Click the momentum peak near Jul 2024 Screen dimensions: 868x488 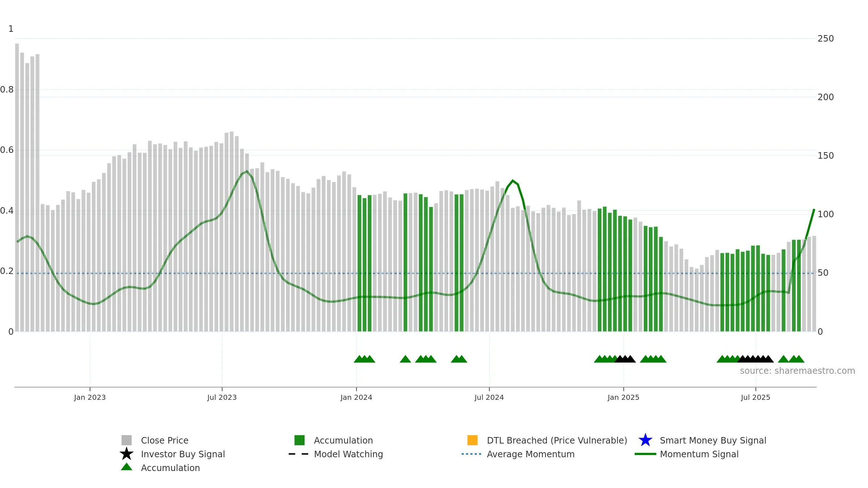512,180
